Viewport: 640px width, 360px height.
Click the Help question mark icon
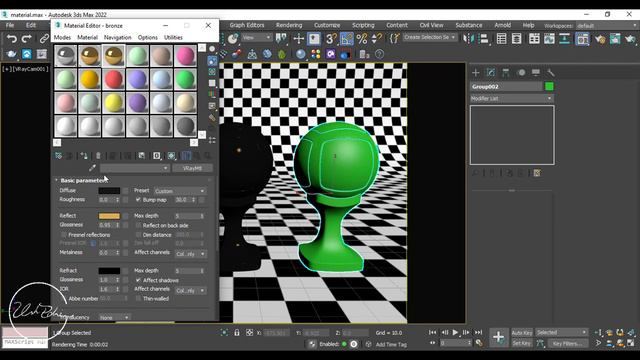380,54
